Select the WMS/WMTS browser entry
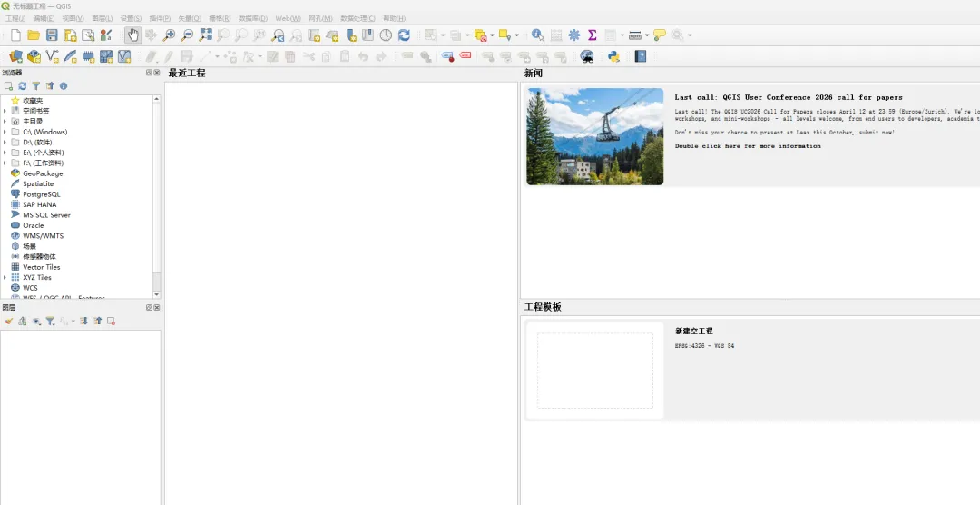The height and width of the screenshot is (505, 980). [43, 236]
